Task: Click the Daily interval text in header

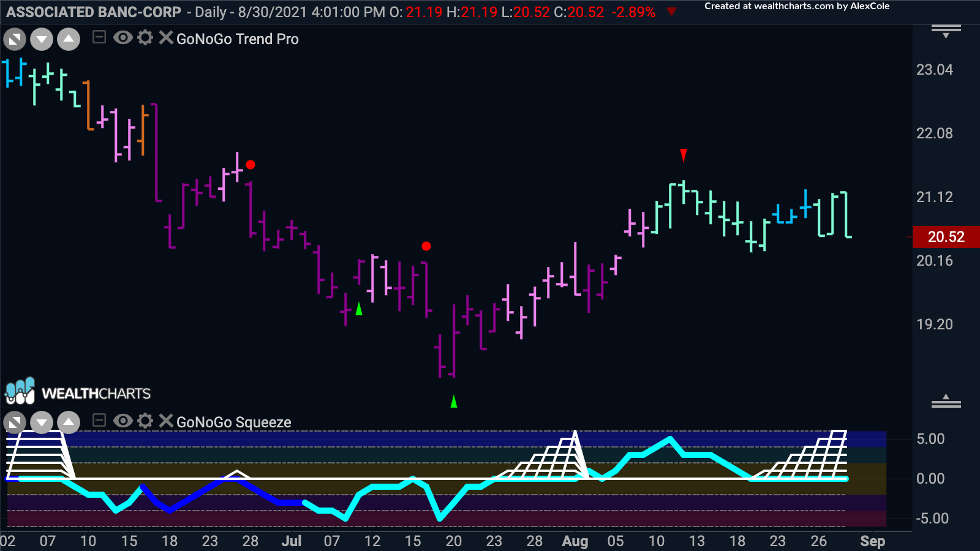Action: [x=210, y=12]
